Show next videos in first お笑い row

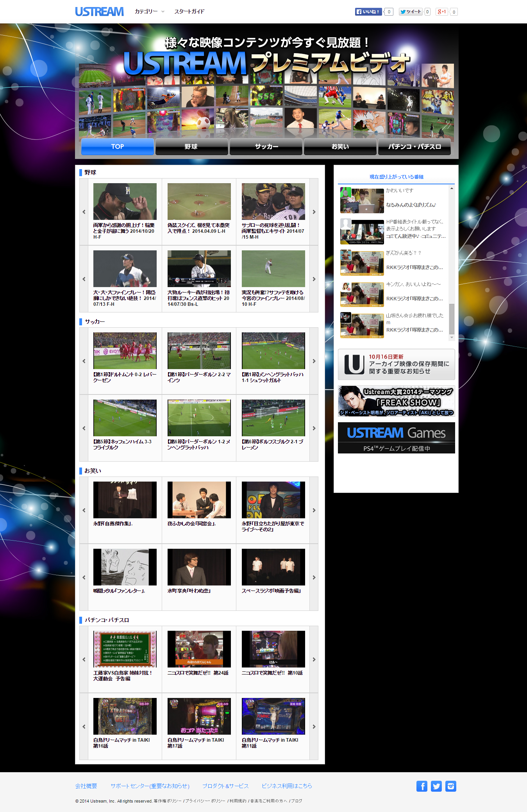[314, 510]
